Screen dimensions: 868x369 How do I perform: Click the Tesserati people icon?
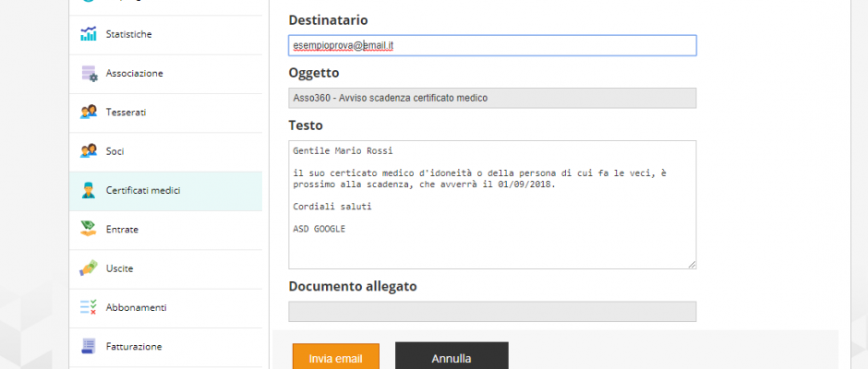(88, 113)
